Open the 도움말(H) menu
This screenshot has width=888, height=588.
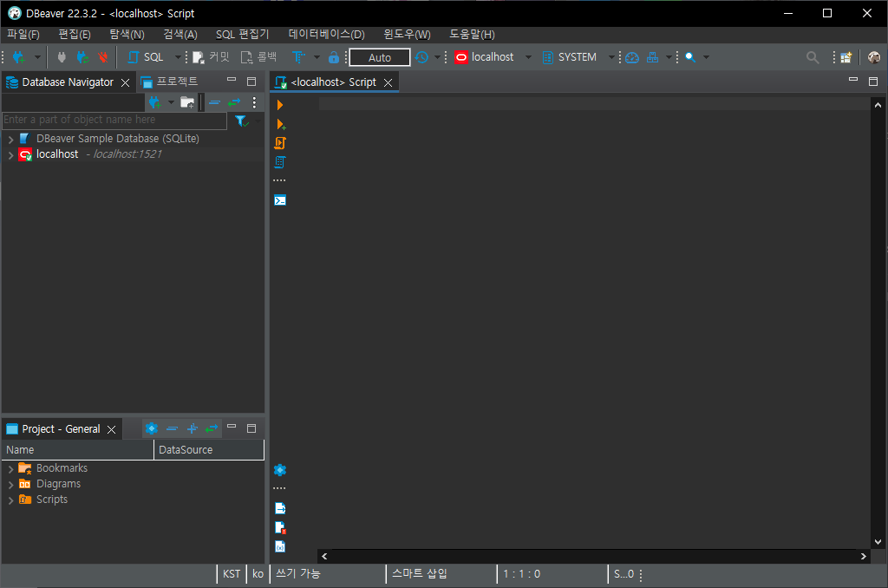coord(472,35)
